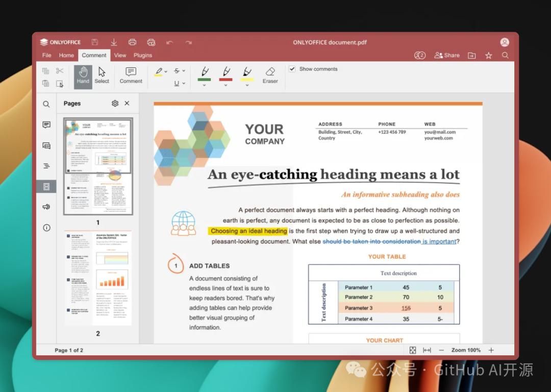
Task: Open the highlight color dropdown arrow
Action: tap(166, 71)
